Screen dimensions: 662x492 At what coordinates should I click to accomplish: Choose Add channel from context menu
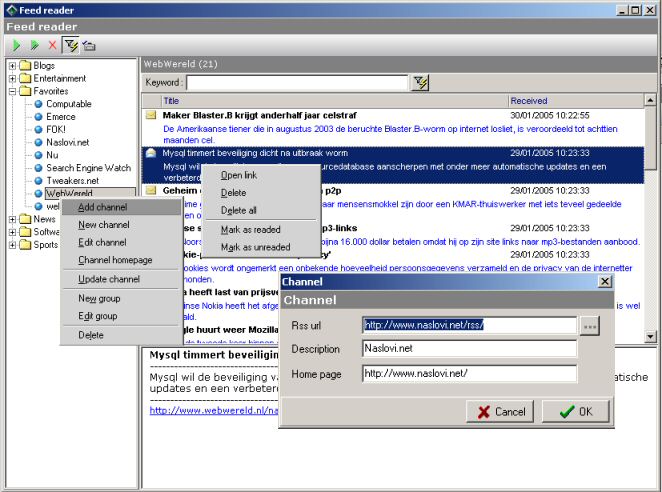(x=121, y=207)
